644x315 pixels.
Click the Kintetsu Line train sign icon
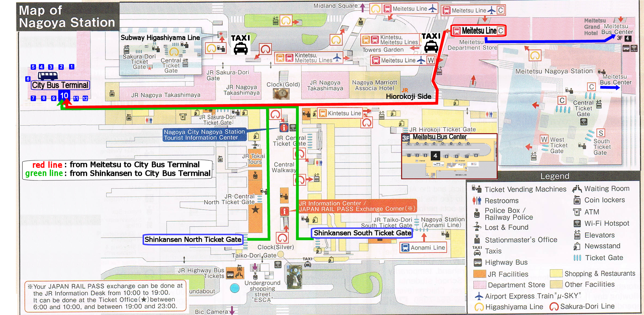(x=323, y=113)
